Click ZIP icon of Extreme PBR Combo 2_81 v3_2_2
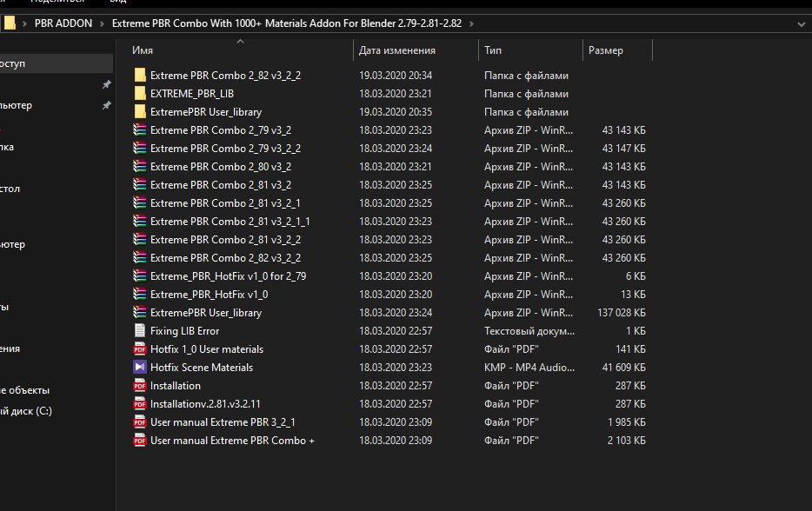This screenshot has height=511, width=812. point(140,239)
